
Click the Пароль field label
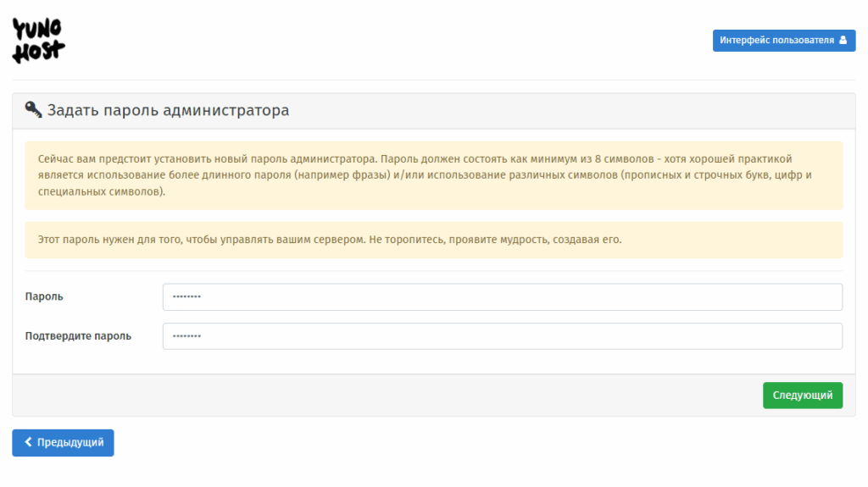tap(44, 296)
